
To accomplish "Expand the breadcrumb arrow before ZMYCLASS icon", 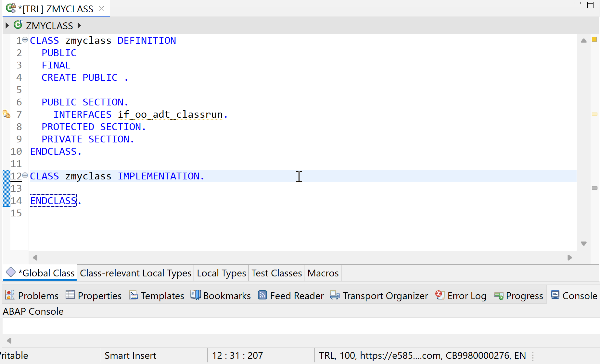I will click(x=7, y=25).
